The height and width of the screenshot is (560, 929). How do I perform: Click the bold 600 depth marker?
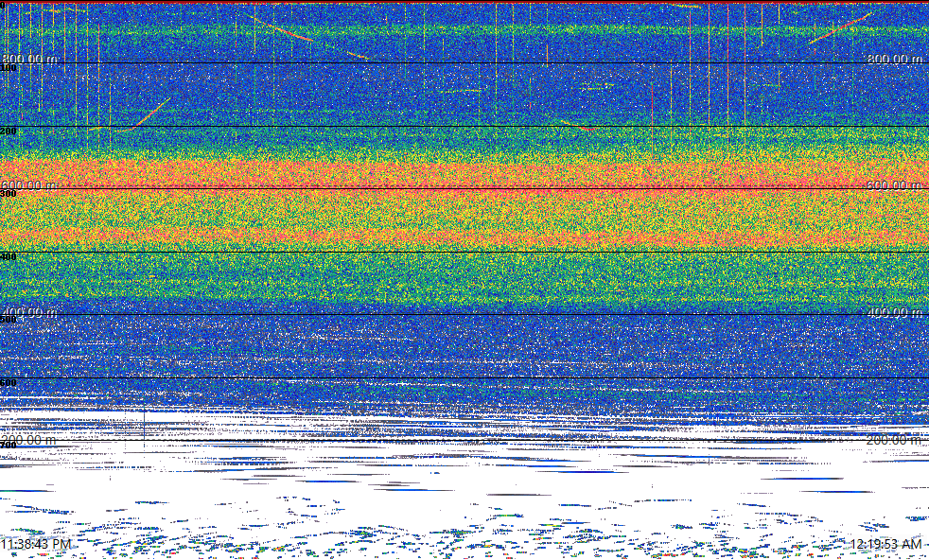pos(9,382)
